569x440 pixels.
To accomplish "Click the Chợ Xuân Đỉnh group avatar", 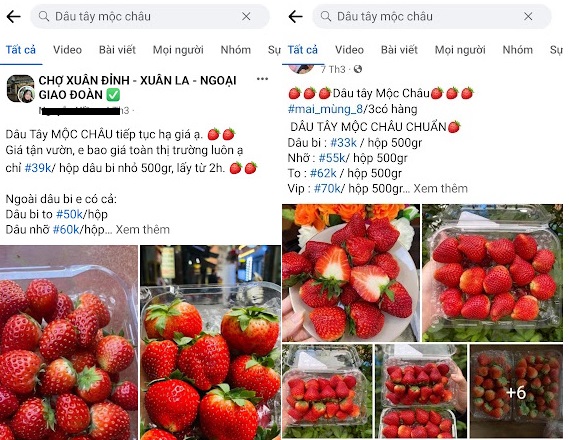I will (x=21, y=89).
